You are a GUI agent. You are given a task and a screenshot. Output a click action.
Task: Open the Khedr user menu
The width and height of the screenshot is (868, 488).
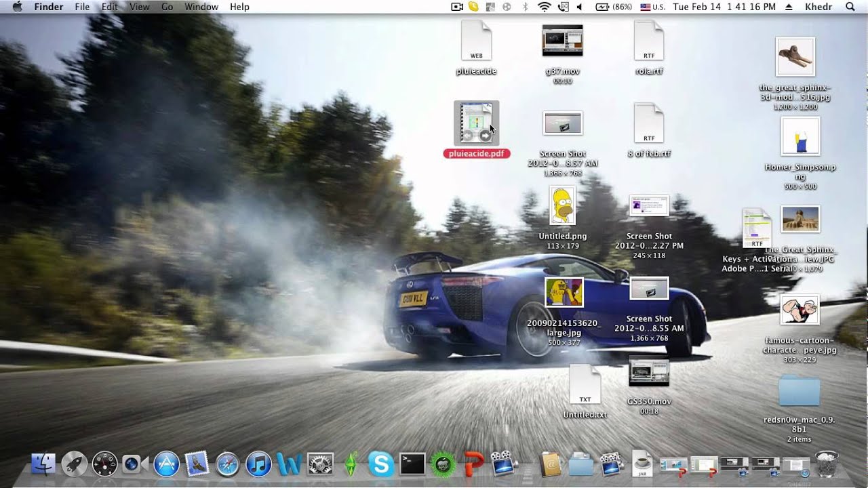(819, 7)
